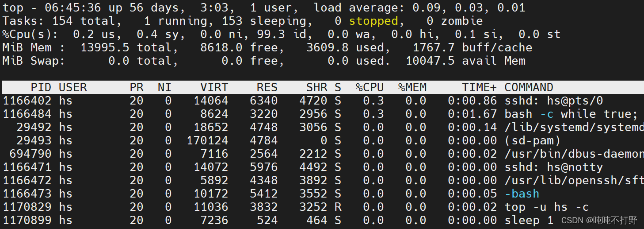Click PID 29492 in the process list
This screenshot has height=229, width=644.
[x=34, y=127]
